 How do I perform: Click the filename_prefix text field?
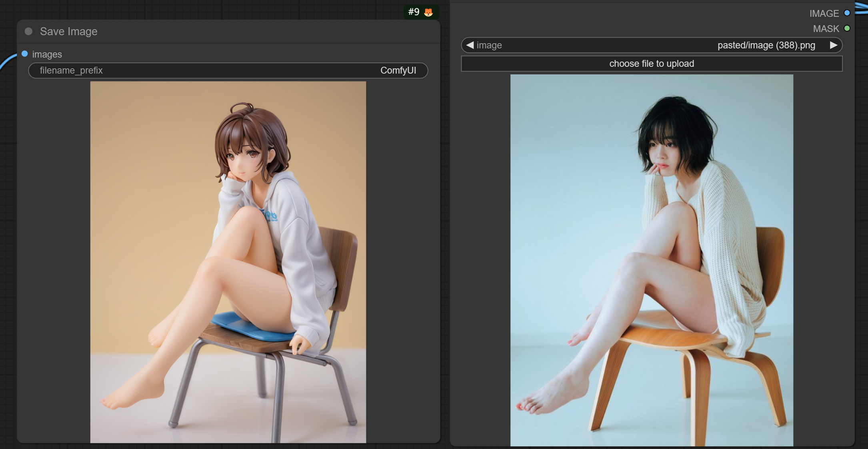click(x=228, y=70)
